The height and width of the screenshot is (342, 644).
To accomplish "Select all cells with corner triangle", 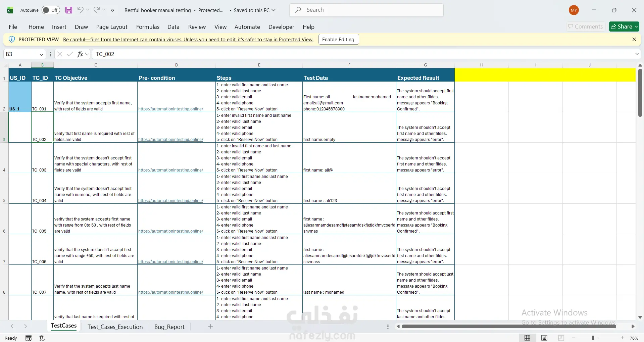I will click(x=6, y=65).
